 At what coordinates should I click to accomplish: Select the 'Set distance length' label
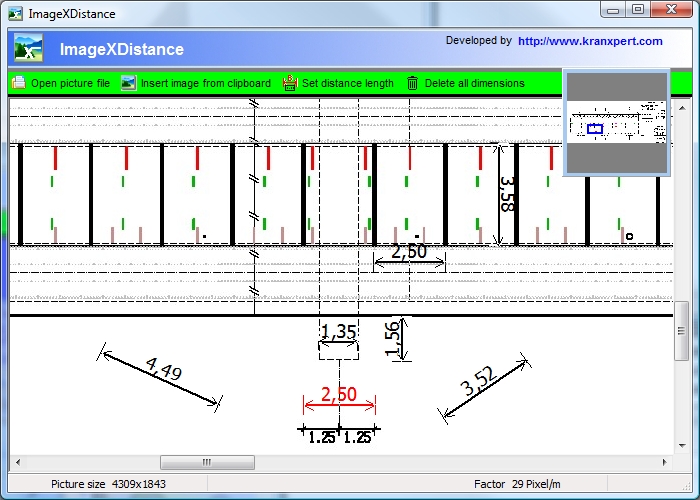347,83
